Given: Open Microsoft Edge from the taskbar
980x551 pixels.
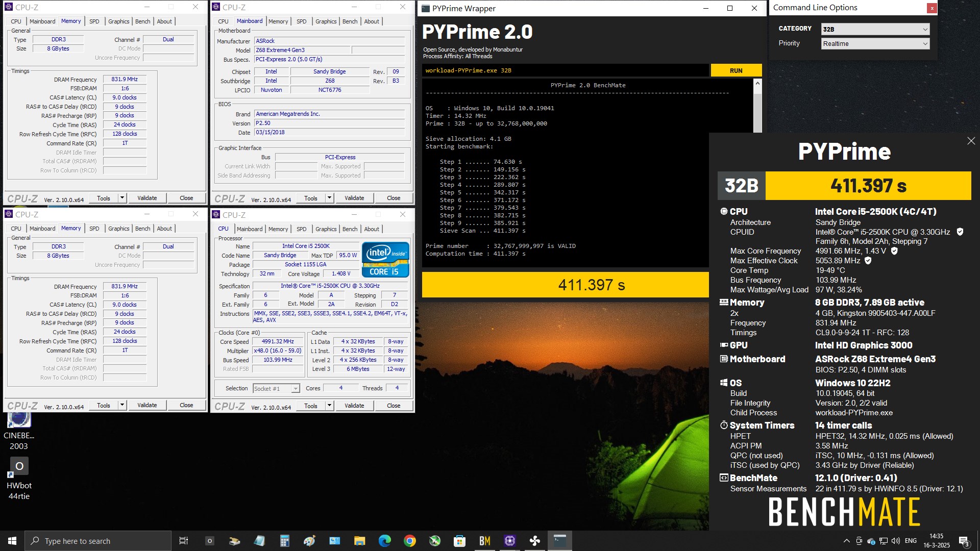Looking at the screenshot, I should [384, 541].
